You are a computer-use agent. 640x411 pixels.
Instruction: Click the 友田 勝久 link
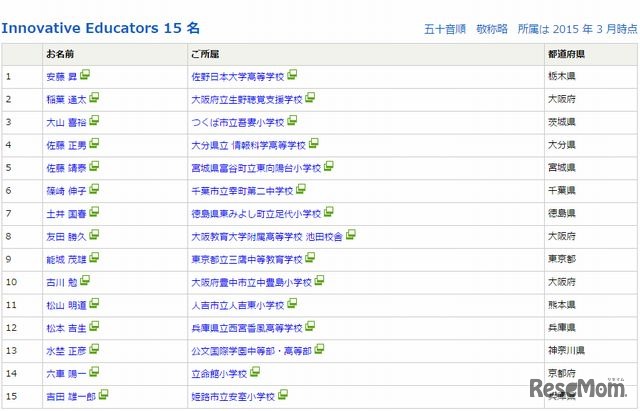[x=67, y=237]
